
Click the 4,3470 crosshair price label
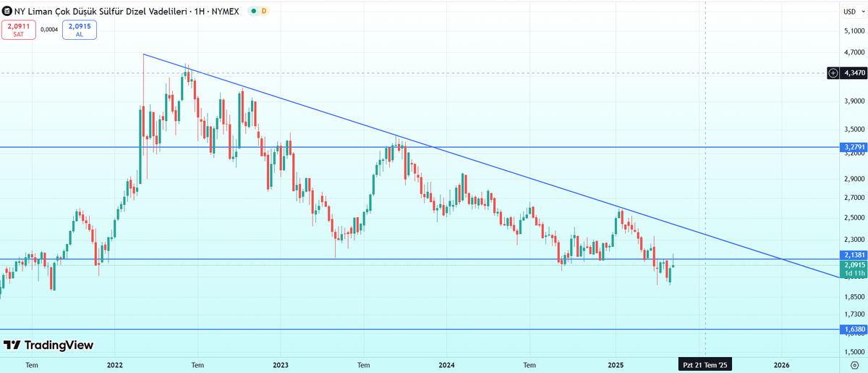(x=854, y=73)
